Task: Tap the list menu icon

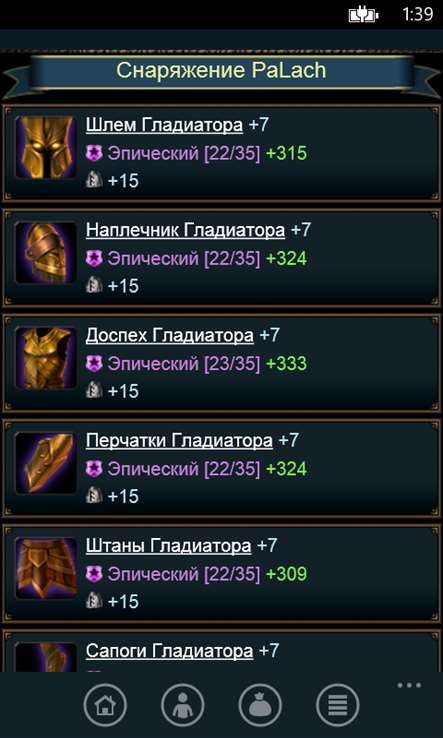Action: click(x=338, y=706)
